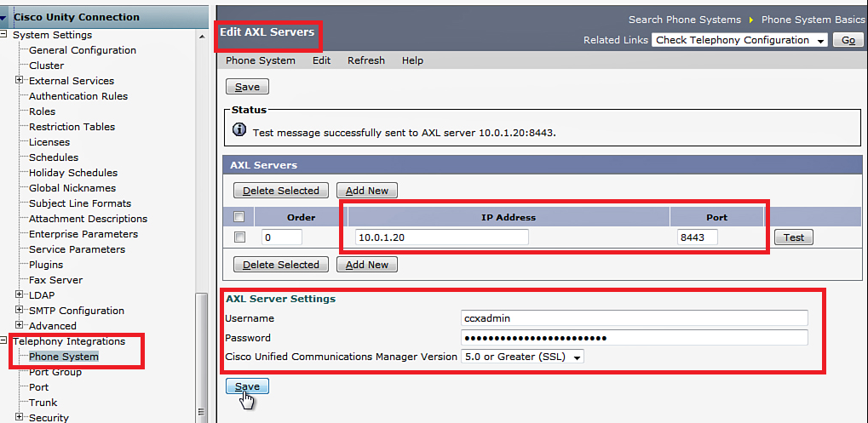Open Fax Server settings
Screen dimensions: 868x423
pos(55,280)
